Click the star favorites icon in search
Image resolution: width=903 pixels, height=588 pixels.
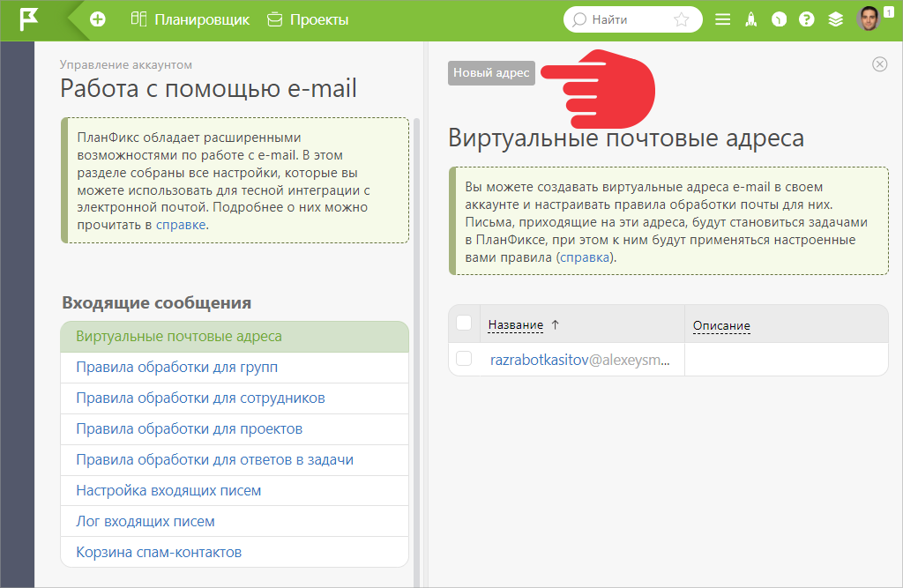682,19
